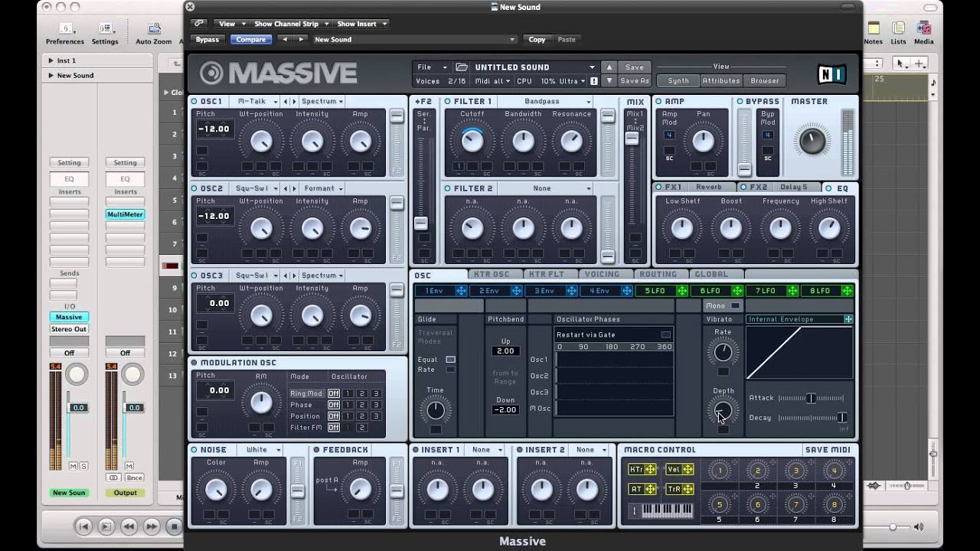980x551 pixels.
Task: Open the Noise White type dropdown
Action: tap(260, 450)
